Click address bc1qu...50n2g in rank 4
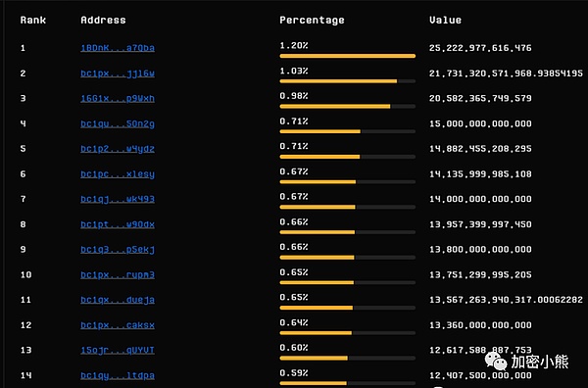 click(x=118, y=123)
